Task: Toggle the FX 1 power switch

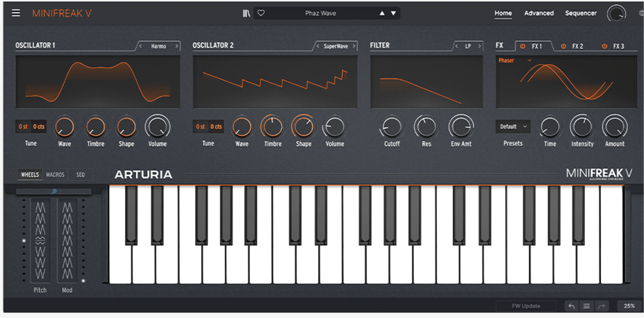Action: (522, 45)
